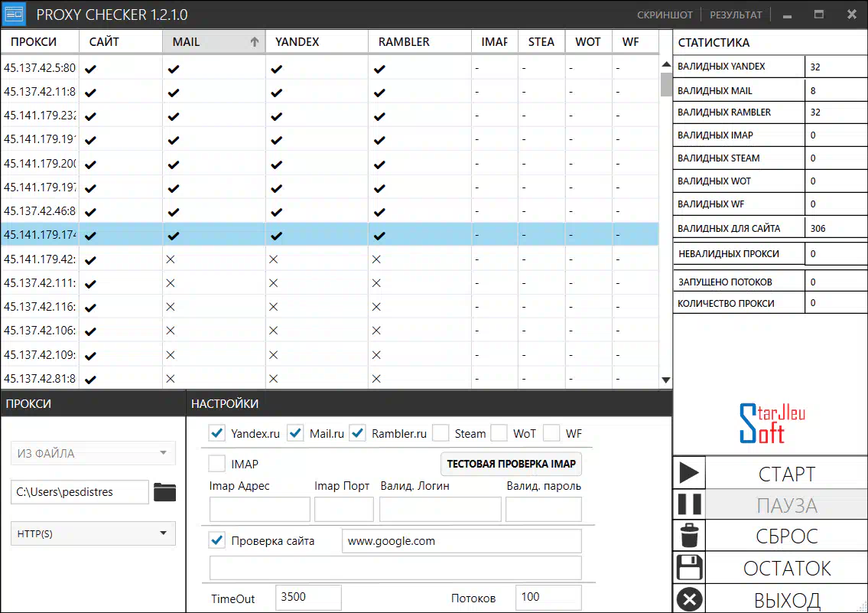Open the HTTP(S) proxy type dropdown
This screenshot has width=868, height=613.
[93, 533]
